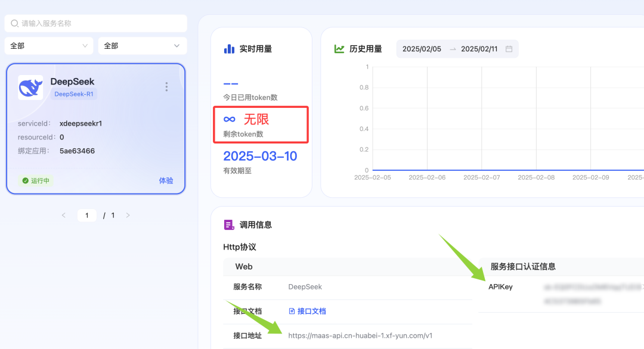Click the 有效期至 label
The height and width of the screenshot is (349, 644).
tap(237, 170)
